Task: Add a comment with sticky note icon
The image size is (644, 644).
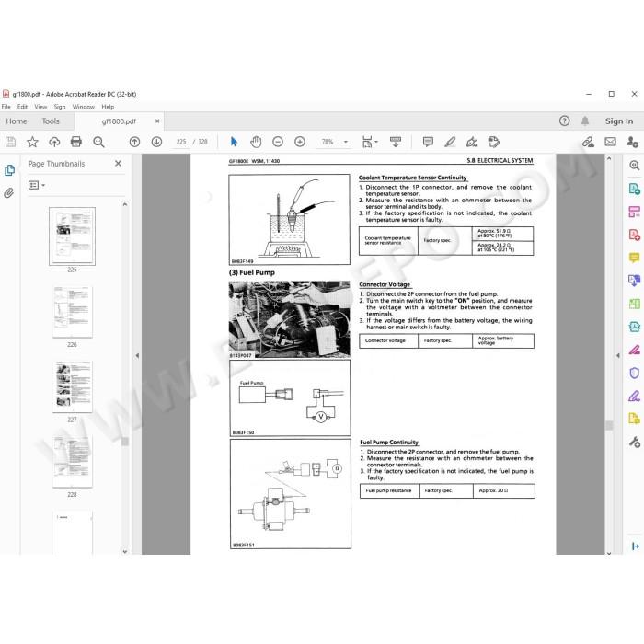Action: point(428,142)
